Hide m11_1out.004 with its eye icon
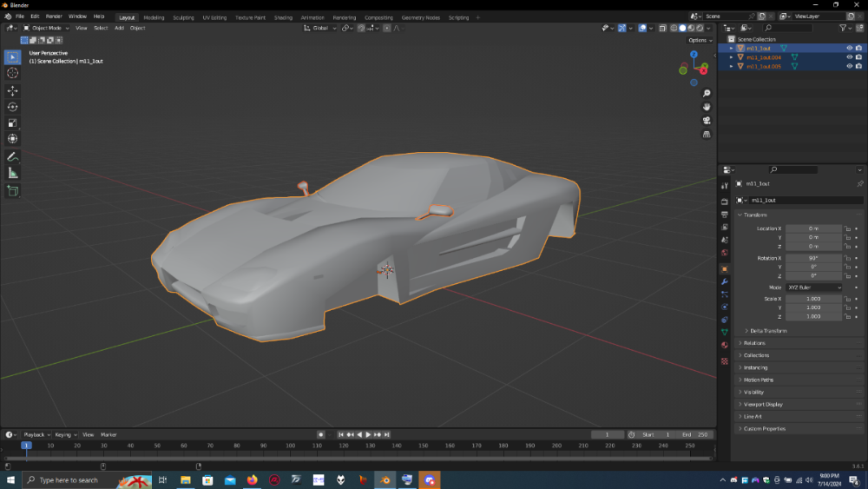Image resolution: width=868 pixels, height=489 pixels. tap(849, 57)
